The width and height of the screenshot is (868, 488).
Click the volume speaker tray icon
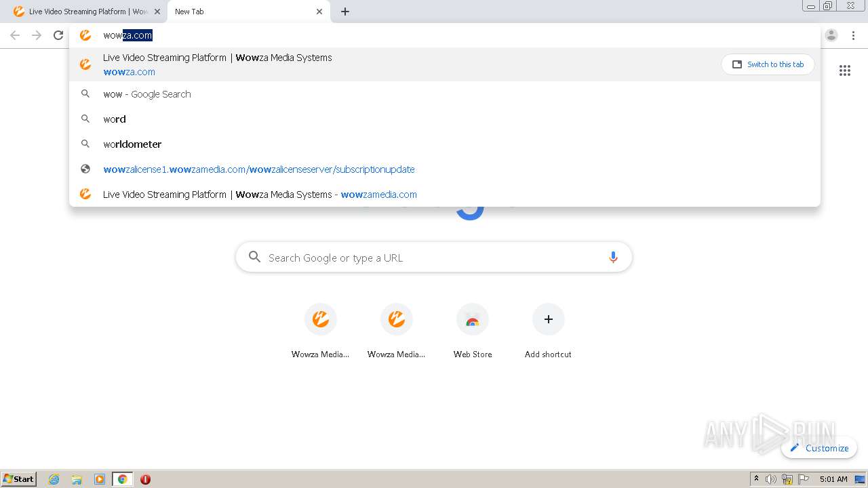pos(771,479)
